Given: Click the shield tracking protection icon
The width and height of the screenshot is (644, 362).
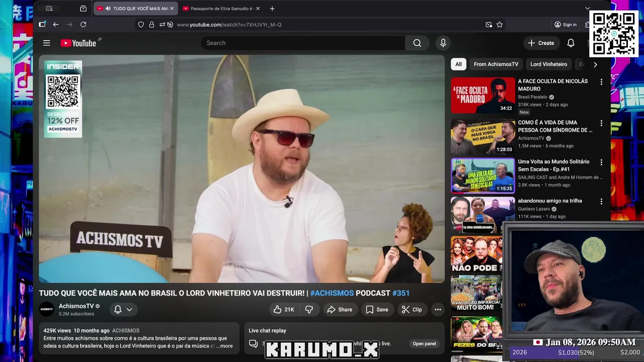Looking at the screenshot, I should pyautogui.click(x=141, y=25).
